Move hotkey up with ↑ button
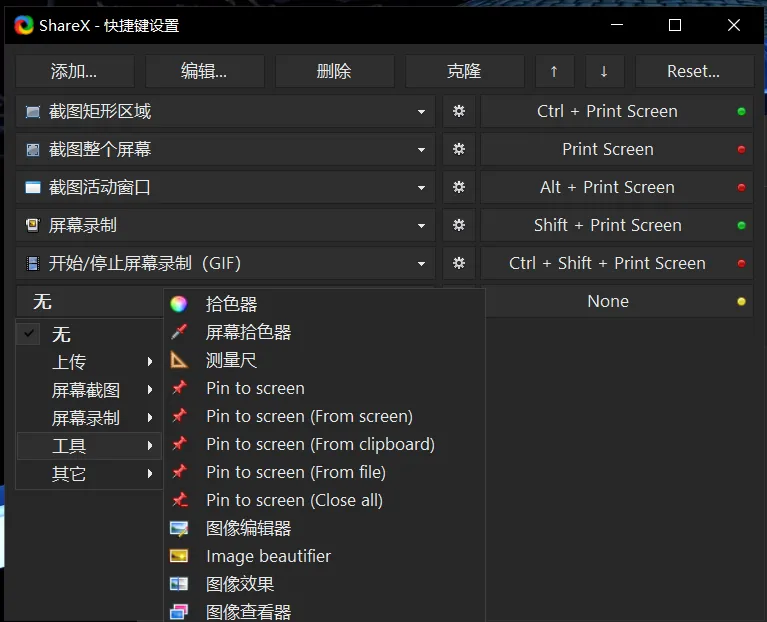 554,71
